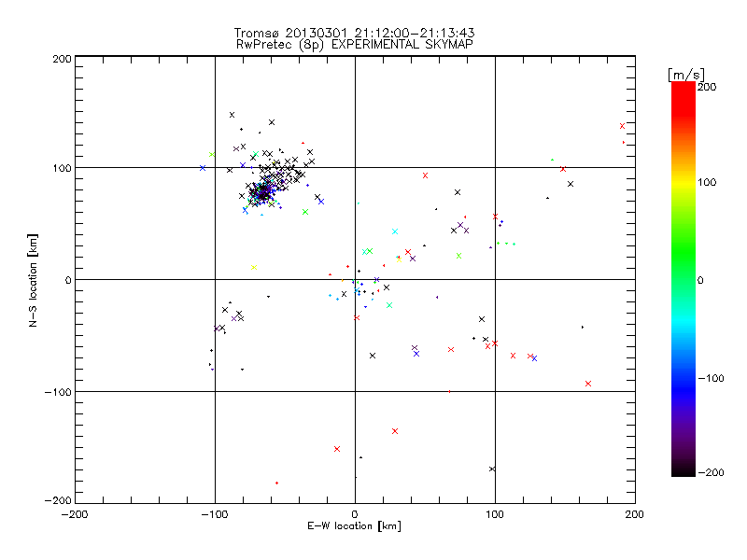The height and width of the screenshot is (560, 747).
Task: Click the colorbar tick label "0"
Action: [x=700, y=281]
